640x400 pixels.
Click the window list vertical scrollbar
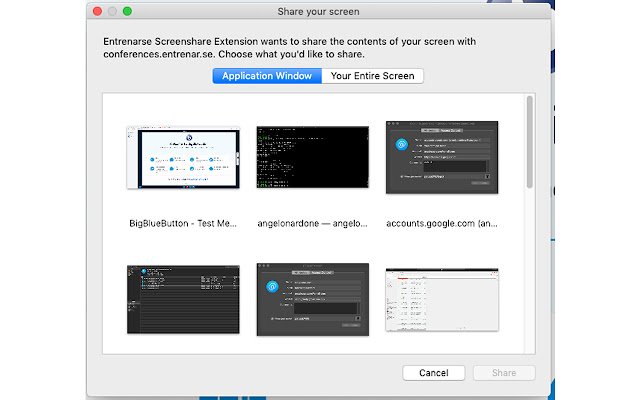point(529,142)
